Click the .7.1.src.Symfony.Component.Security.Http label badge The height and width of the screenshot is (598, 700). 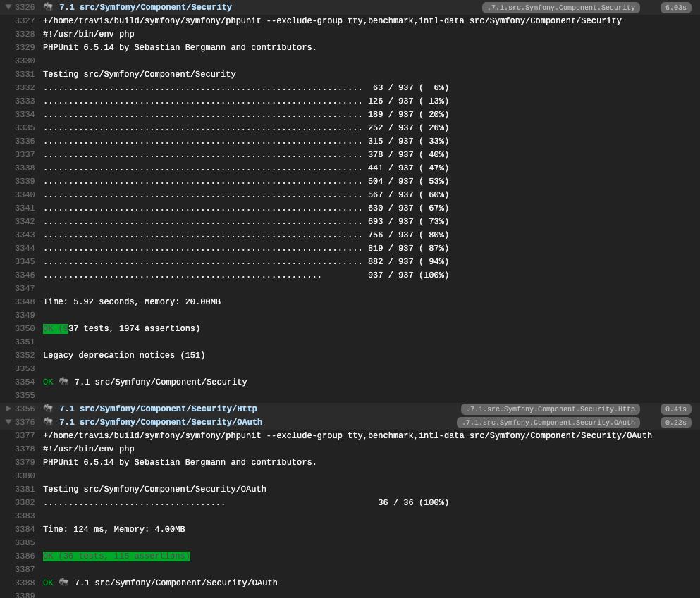(551, 409)
